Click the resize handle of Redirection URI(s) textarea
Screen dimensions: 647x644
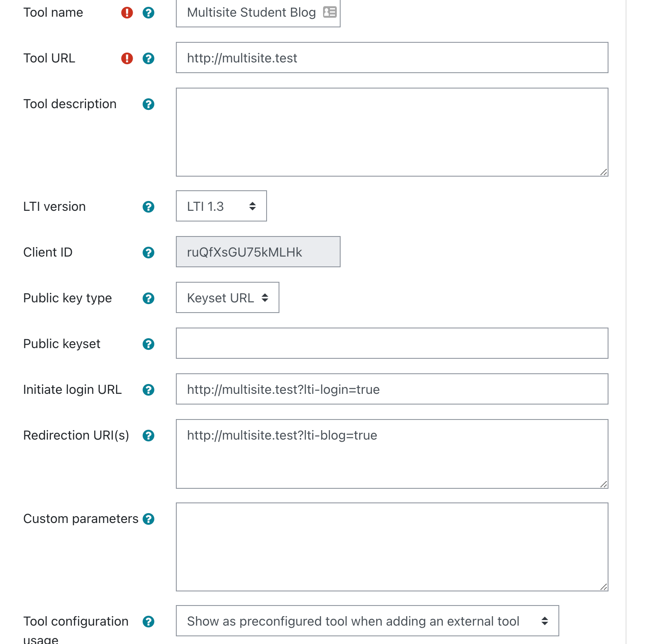(603, 484)
